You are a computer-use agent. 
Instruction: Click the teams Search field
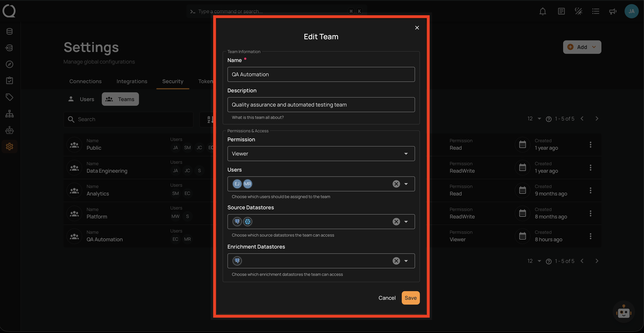129,120
